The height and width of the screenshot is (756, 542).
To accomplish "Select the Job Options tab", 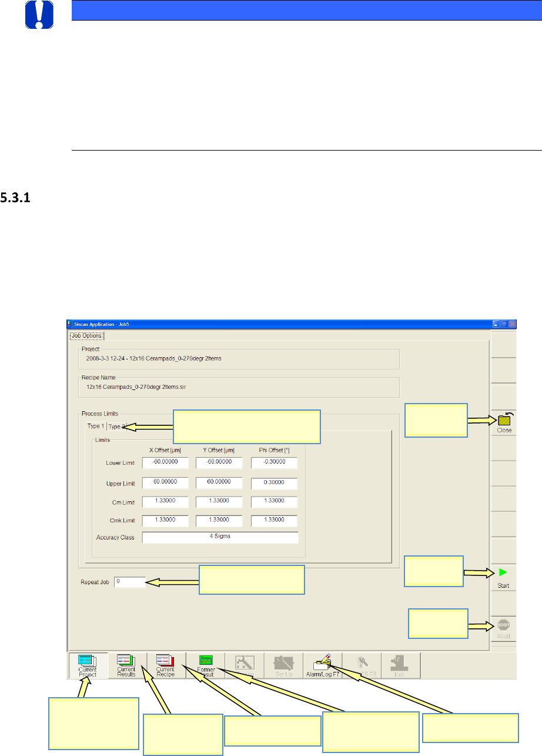I will point(87,336).
